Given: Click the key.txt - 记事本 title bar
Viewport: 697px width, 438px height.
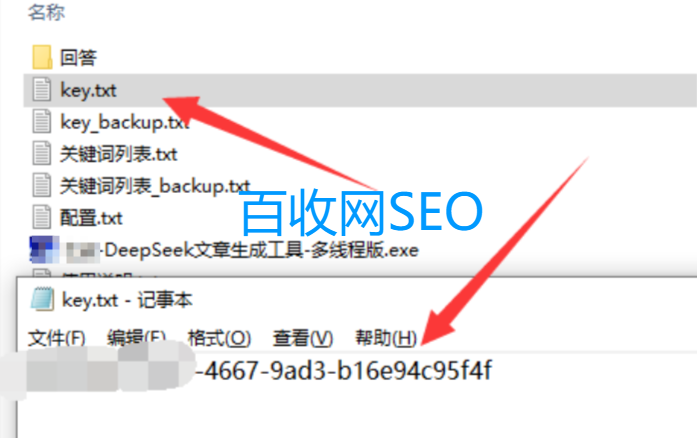Looking at the screenshot, I should pos(357,300).
